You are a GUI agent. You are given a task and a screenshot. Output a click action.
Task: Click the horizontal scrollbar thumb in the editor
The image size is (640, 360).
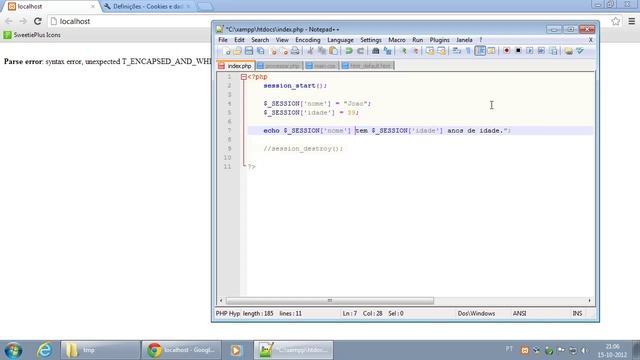tap(330, 301)
